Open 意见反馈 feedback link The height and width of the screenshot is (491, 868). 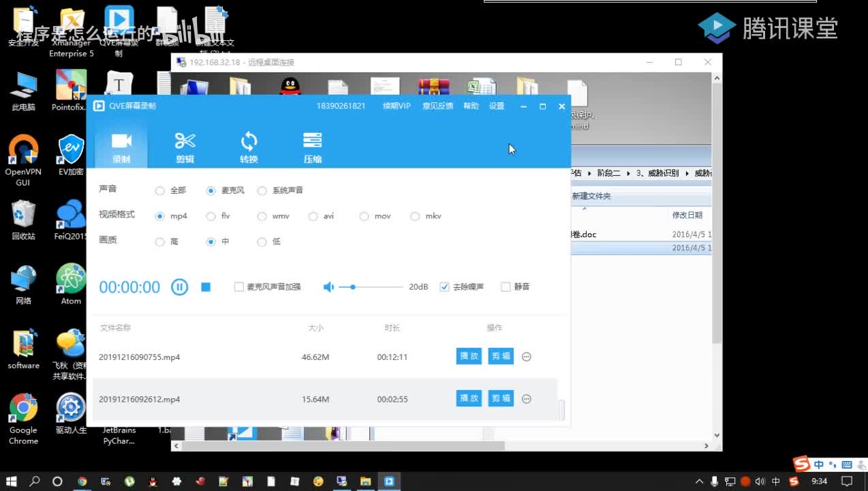[437, 106]
